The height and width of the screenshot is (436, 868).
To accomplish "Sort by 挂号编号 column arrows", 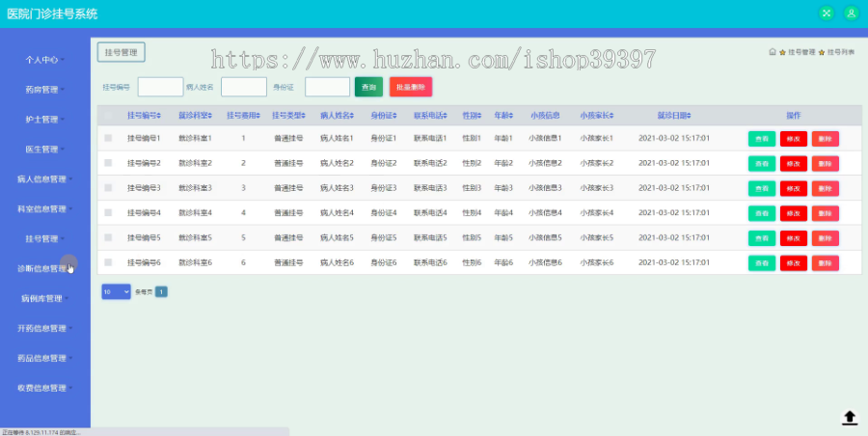I will 159,116.
